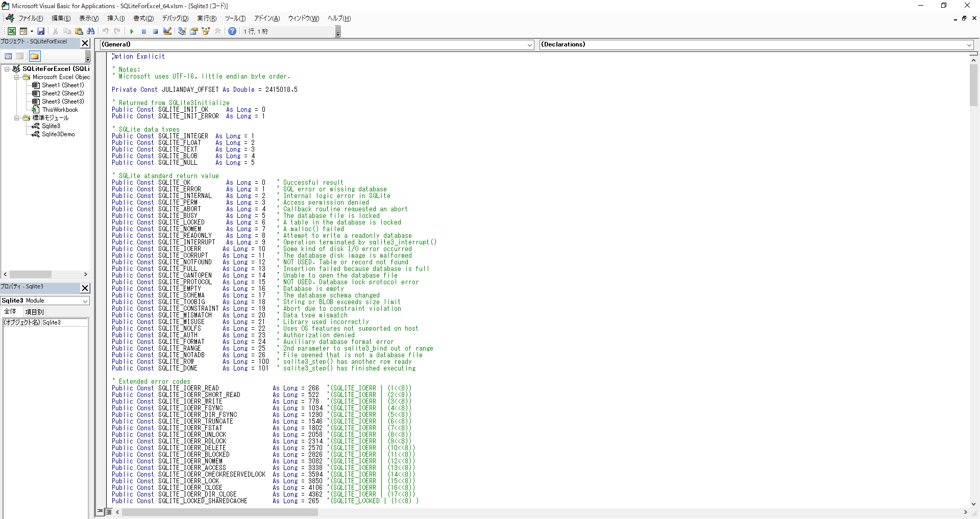This screenshot has height=519, width=980.
Task: Open the Insert object type dropdown arrow
Action: click(32, 31)
